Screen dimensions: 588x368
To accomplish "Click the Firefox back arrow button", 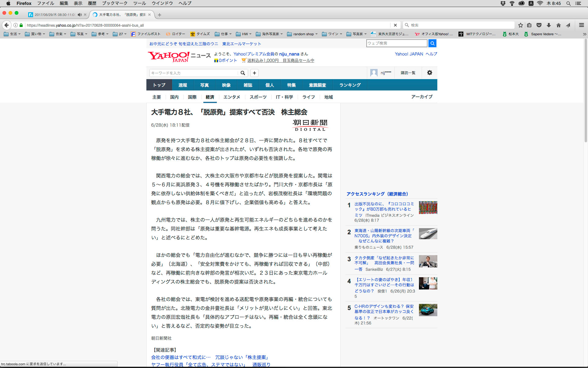I will pyautogui.click(x=7, y=25).
